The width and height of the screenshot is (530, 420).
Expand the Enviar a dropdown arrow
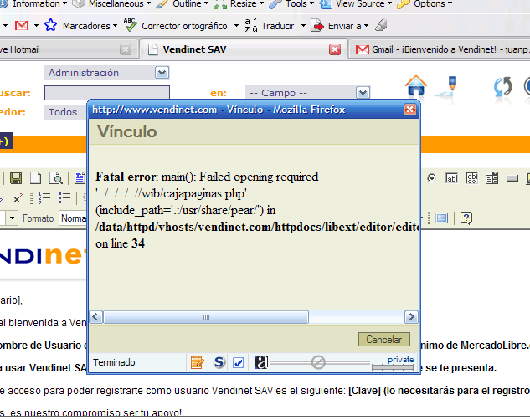366,26
